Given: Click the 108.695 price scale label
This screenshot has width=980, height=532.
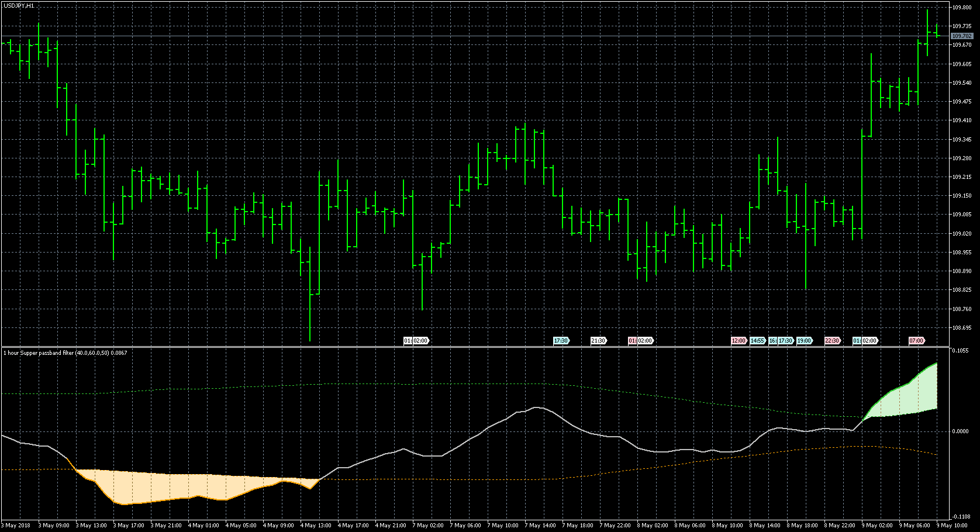Looking at the screenshot, I should point(961,328).
